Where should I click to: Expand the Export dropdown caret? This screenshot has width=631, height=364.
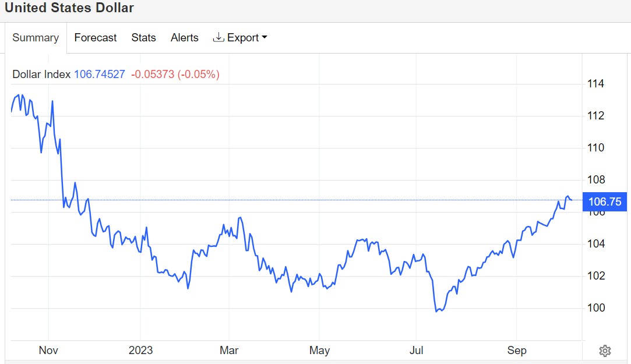tap(265, 38)
